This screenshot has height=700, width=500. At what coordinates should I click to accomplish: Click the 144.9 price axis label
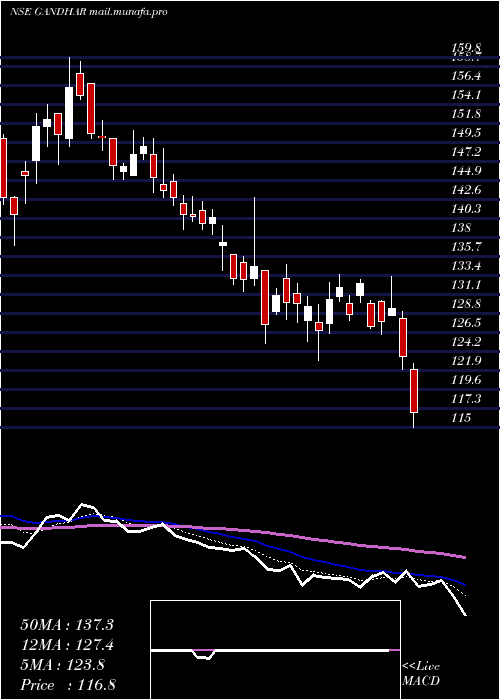point(466,171)
